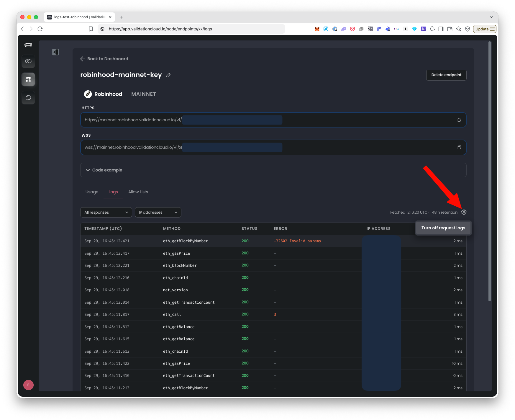Select the node API sidebar icon

click(28, 79)
